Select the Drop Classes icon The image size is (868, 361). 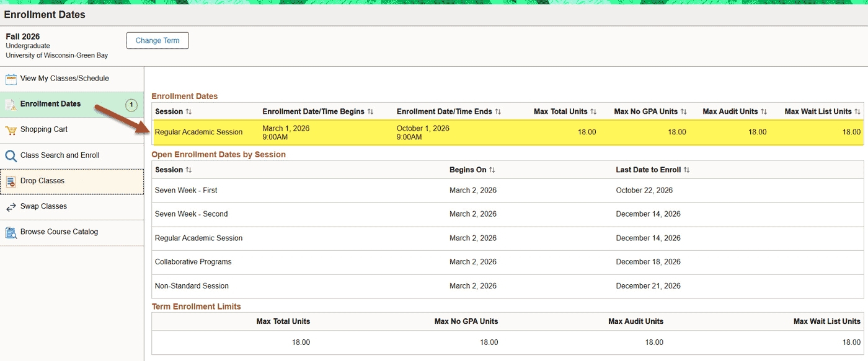pyautogui.click(x=11, y=180)
